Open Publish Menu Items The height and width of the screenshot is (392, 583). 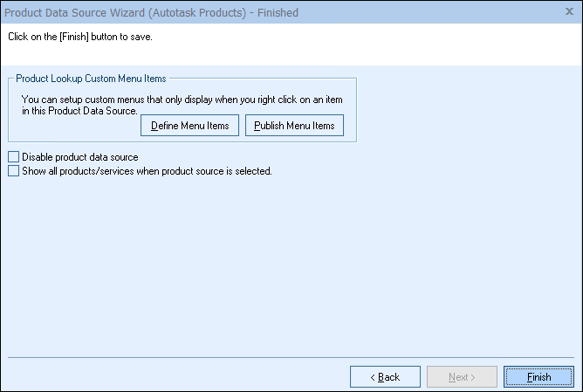tap(294, 126)
